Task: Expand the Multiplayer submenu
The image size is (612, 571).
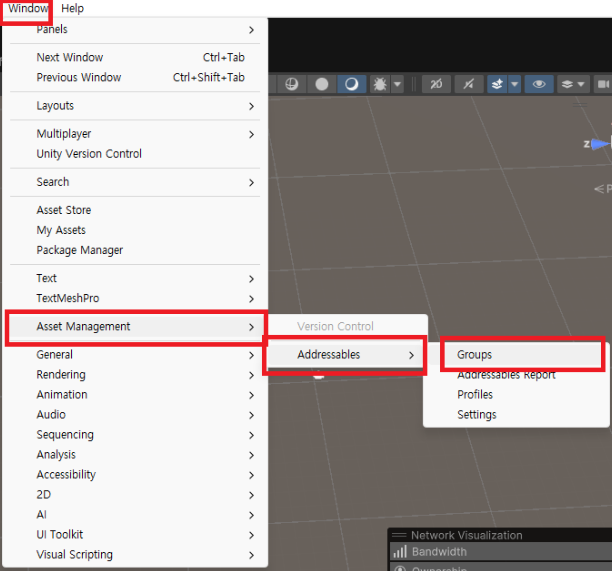Action: pyautogui.click(x=135, y=134)
